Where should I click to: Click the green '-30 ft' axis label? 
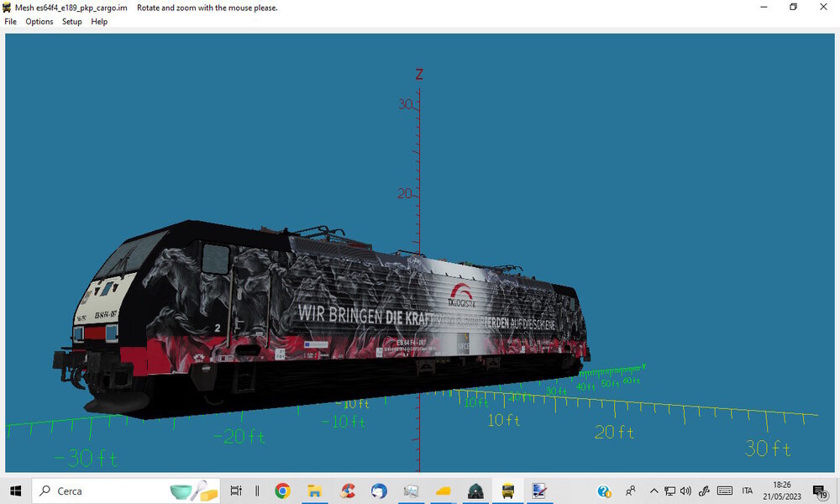(86, 459)
